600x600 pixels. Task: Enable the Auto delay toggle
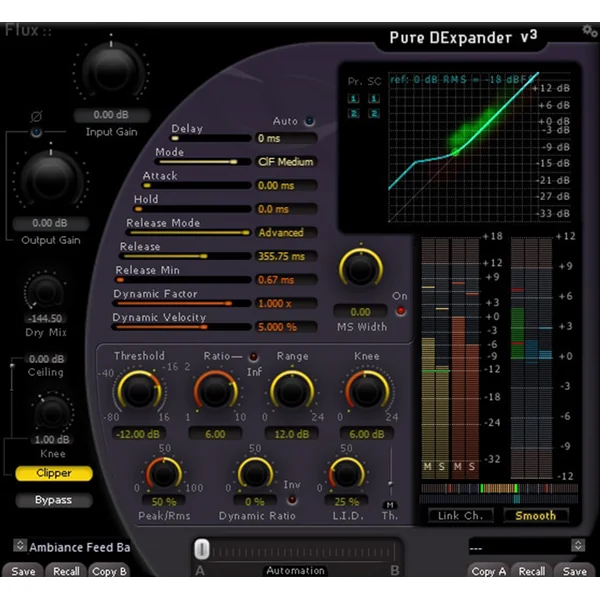click(309, 121)
